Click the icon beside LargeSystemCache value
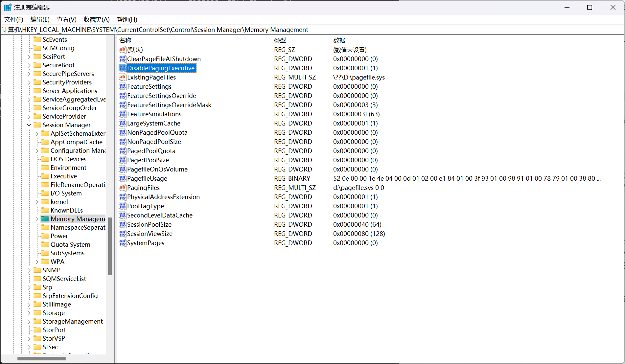 pos(122,124)
